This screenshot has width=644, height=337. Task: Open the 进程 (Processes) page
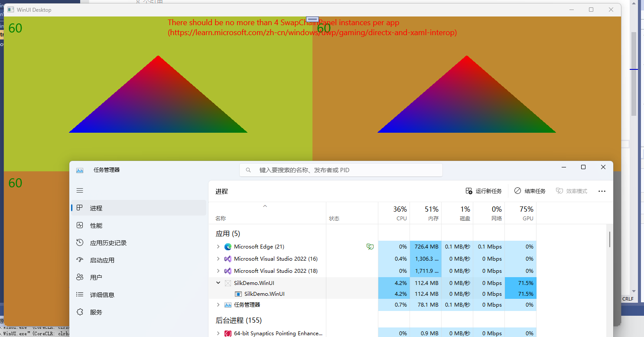tap(139, 208)
